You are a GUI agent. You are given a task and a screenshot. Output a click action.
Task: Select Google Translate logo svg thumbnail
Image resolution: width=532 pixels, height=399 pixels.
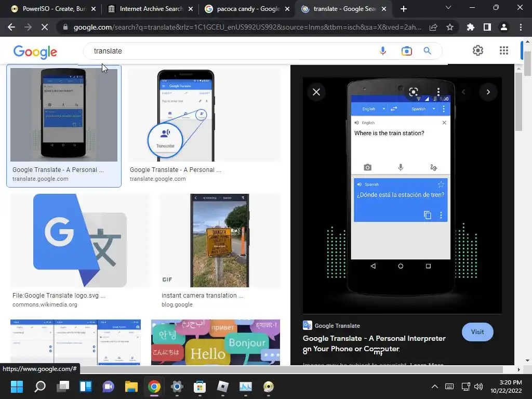point(80,241)
